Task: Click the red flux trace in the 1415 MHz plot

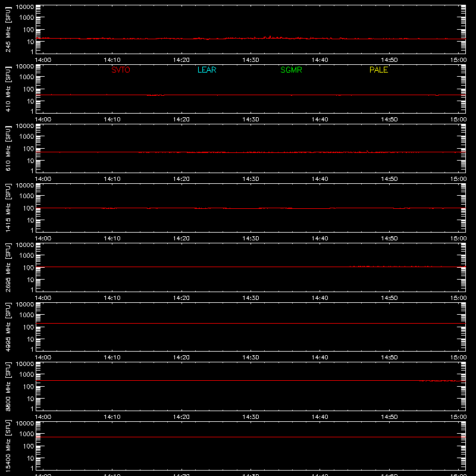Action: pos(250,208)
